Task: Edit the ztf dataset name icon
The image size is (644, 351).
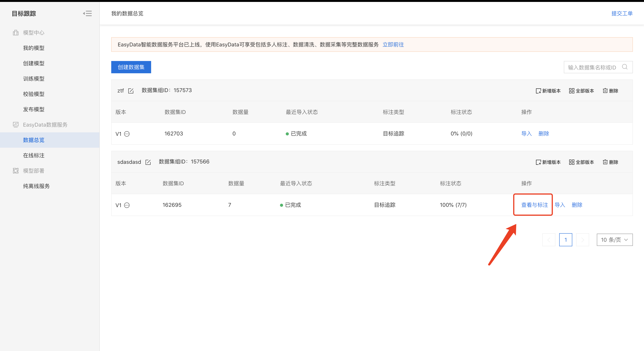Action: 131,91
